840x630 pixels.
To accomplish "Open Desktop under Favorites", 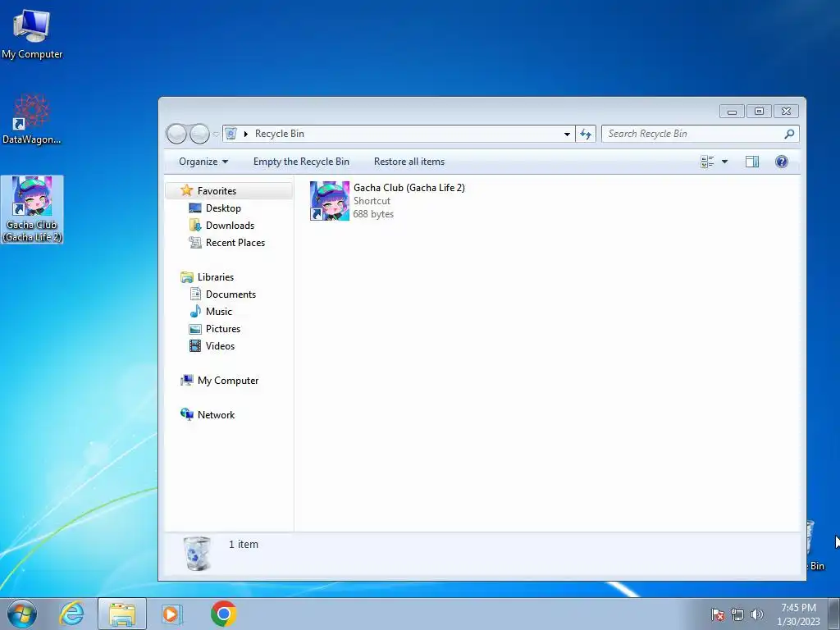I will point(223,208).
